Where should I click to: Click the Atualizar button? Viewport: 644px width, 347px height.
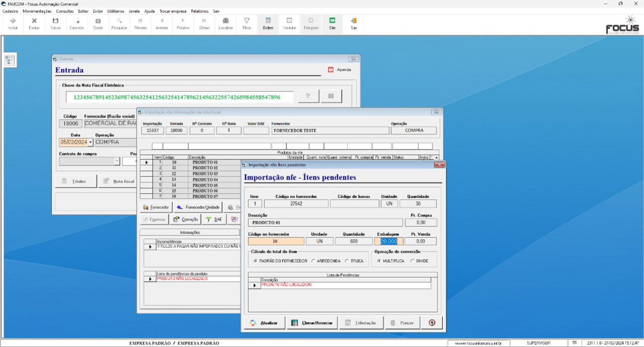(x=265, y=323)
